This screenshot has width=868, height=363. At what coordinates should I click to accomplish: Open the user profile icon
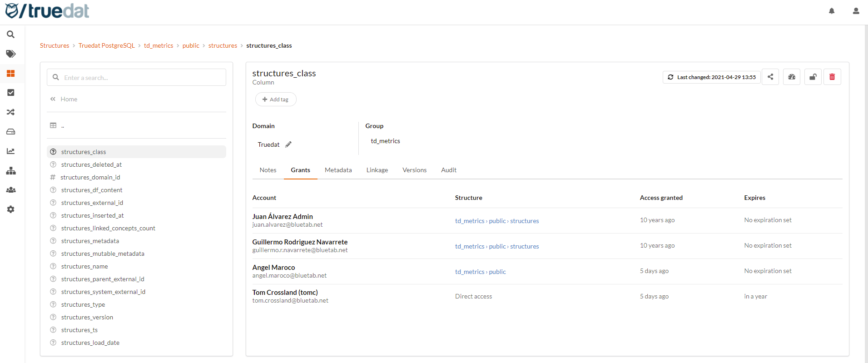click(x=856, y=11)
